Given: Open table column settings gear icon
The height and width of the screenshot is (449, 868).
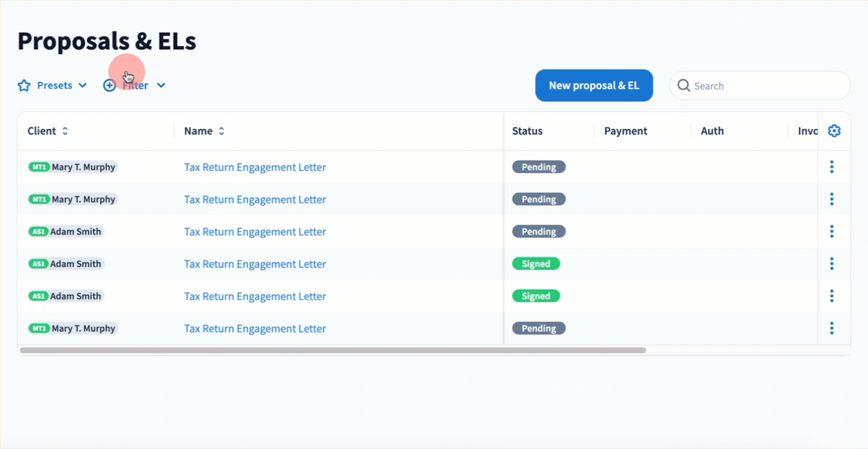Looking at the screenshot, I should pos(834,131).
